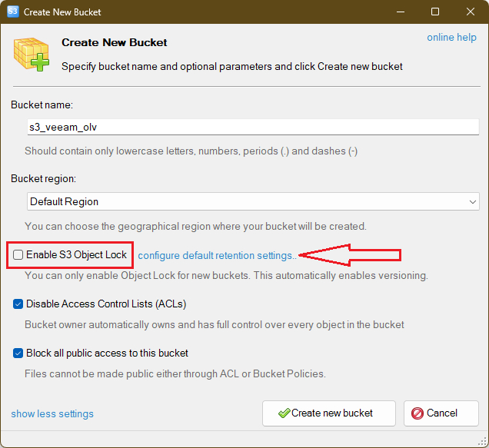Viewport: 489px width, 448px height.
Task: Click the S3 Browser app icon in title bar
Action: (x=13, y=12)
